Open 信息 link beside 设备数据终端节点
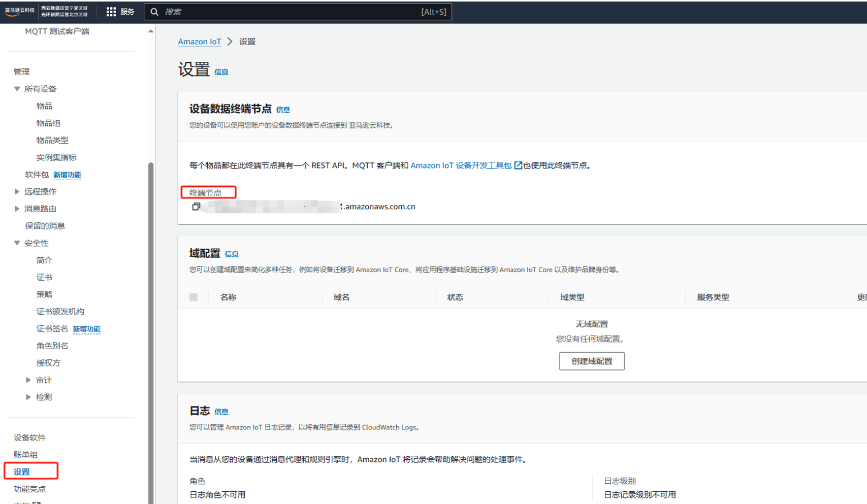 click(283, 110)
